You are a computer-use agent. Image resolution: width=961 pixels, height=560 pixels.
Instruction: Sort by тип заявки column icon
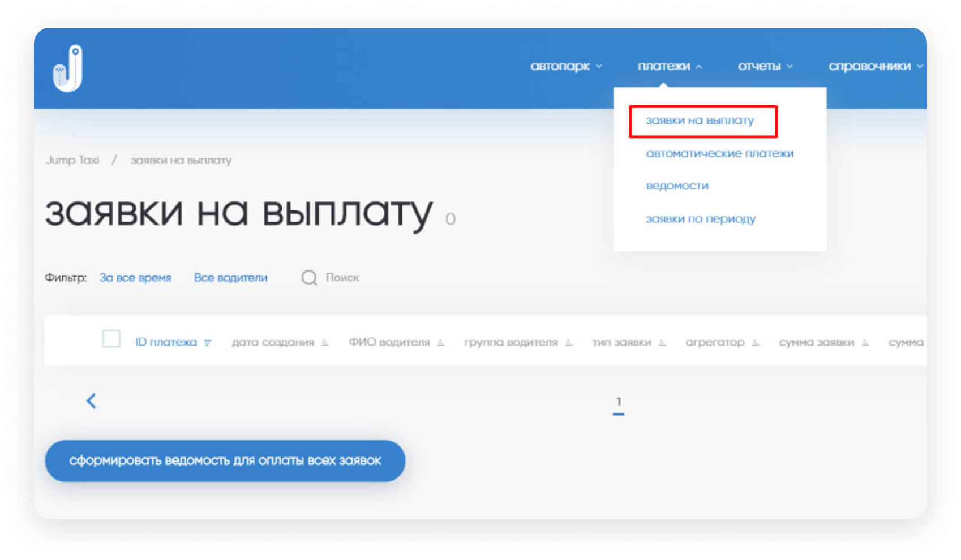(662, 343)
